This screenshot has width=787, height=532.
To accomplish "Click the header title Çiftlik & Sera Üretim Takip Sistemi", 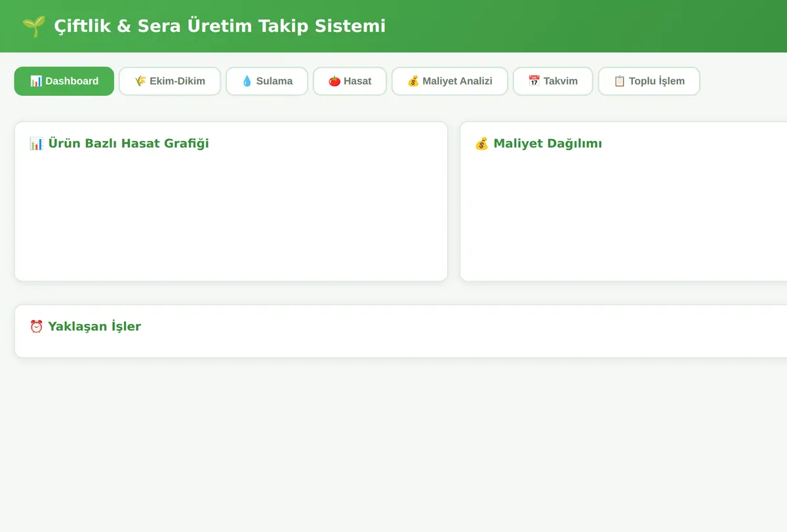I will pyautogui.click(x=220, y=26).
